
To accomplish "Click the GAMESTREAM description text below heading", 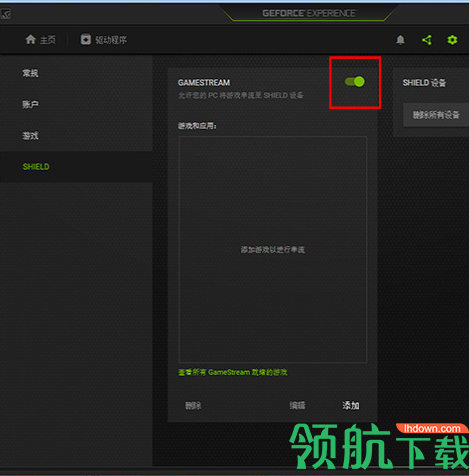I will (x=240, y=95).
